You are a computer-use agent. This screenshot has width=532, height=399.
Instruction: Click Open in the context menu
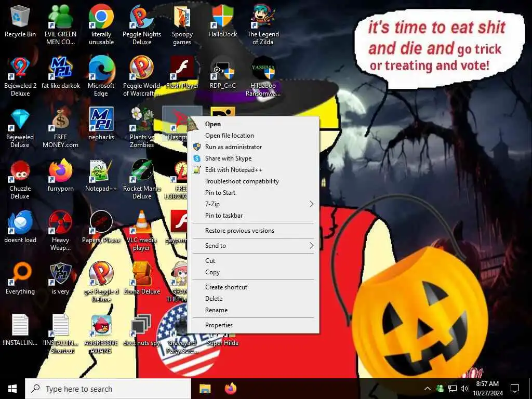[x=253, y=124]
